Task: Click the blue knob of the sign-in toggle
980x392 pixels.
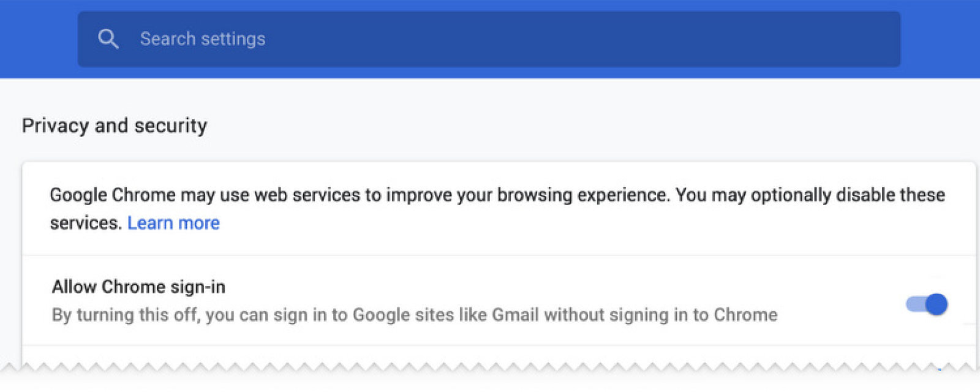Action: 936,304
